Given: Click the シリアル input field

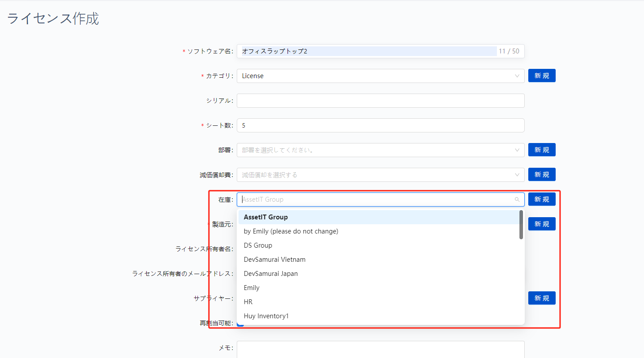Looking at the screenshot, I should [x=380, y=101].
